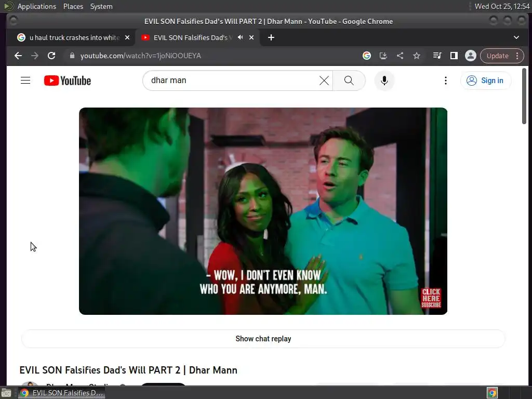Image resolution: width=532 pixels, height=399 pixels.
Task: Show desktop icon in bottom panel
Action: [6, 393]
